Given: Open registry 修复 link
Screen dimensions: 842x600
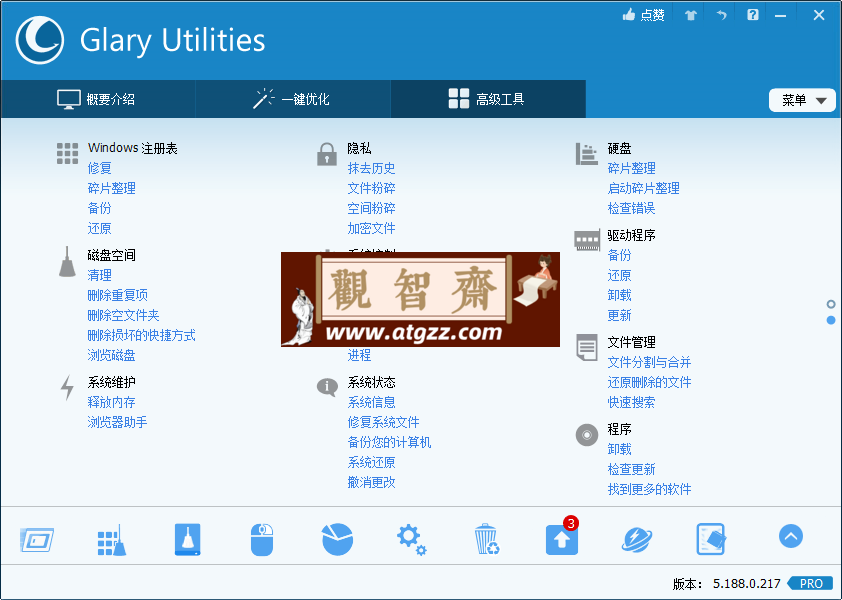Looking at the screenshot, I should (99, 168).
